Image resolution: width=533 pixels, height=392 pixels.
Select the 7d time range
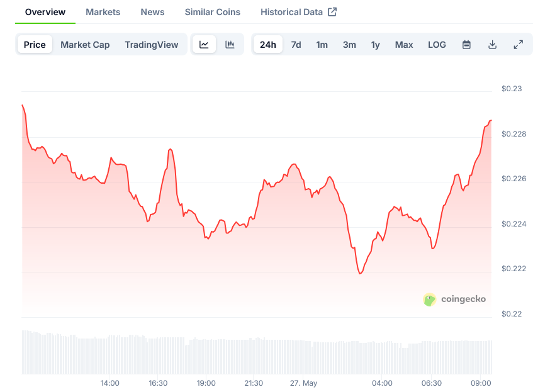point(296,45)
